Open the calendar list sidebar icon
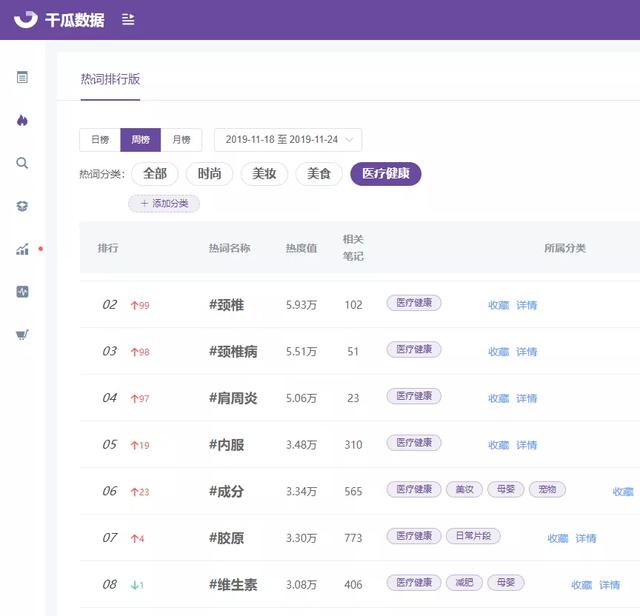Screen dimensions: 640x616 [22, 77]
